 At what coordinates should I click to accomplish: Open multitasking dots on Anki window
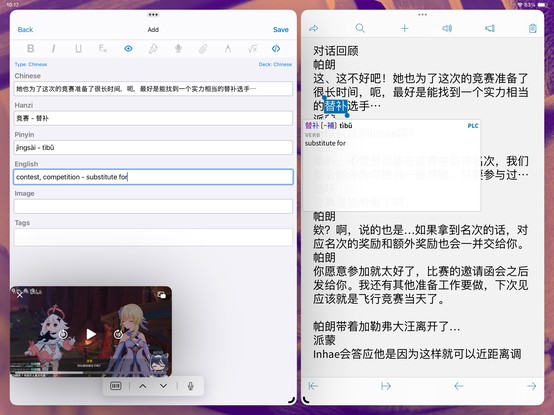tap(153, 15)
